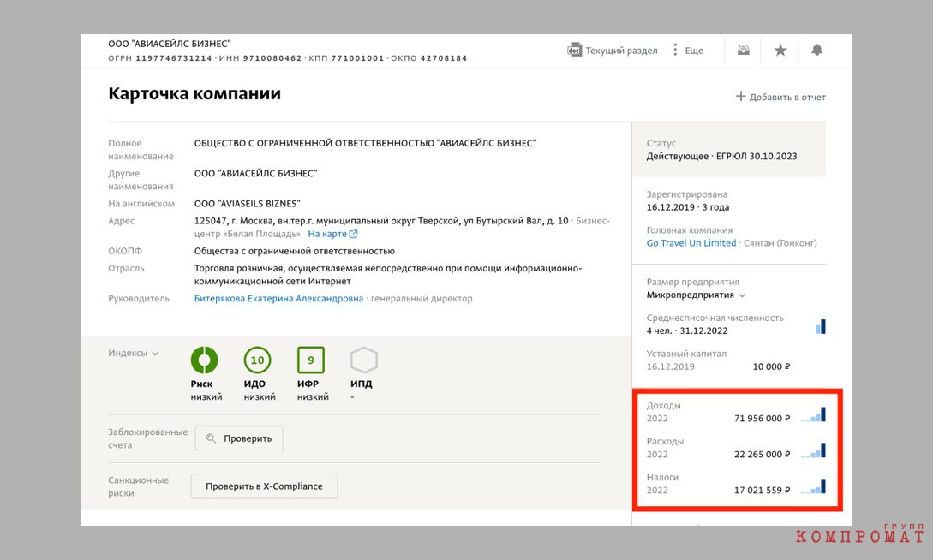Click the Карточка компании heading

pyautogui.click(x=194, y=94)
